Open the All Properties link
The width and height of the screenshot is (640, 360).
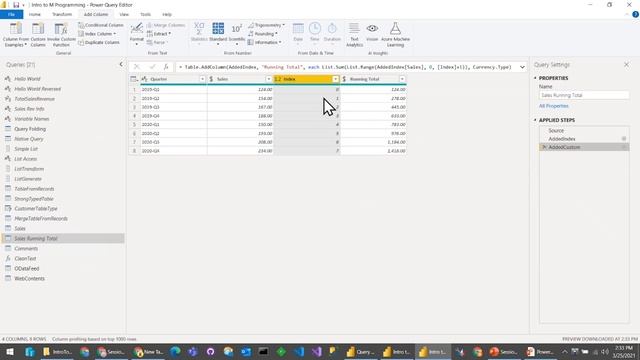(x=553, y=106)
